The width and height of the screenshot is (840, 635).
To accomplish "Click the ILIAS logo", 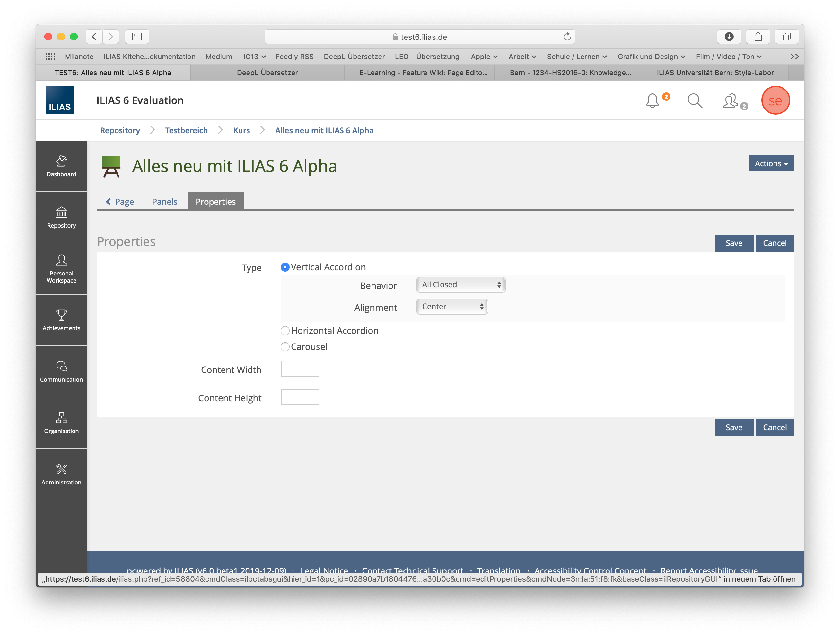I will click(60, 100).
